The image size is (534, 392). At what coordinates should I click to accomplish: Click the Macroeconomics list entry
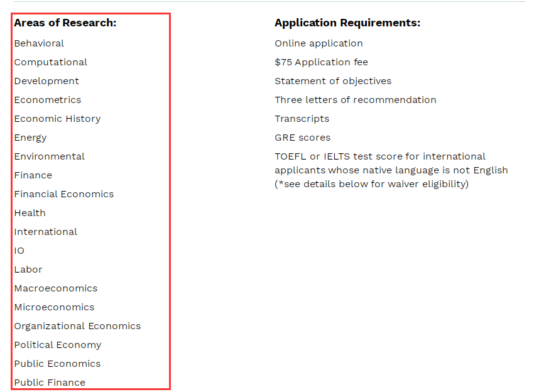tap(56, 288)
